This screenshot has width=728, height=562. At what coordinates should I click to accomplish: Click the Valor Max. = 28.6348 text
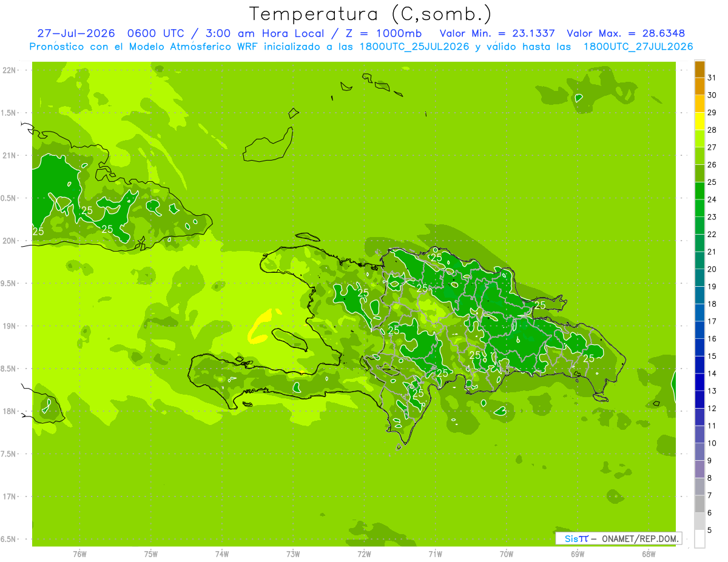click(625, 33)
